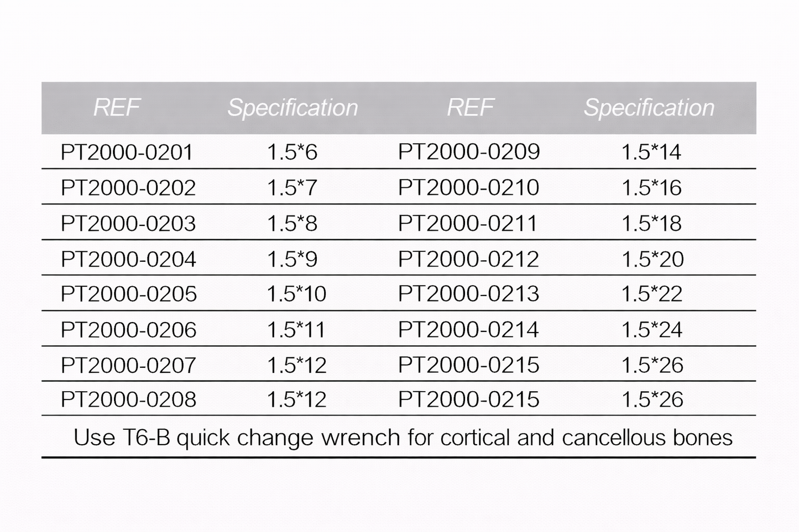Viewport: 799px width, 532px height.
Task: Select reference code PT2000-0210
Action: (468, 188)
